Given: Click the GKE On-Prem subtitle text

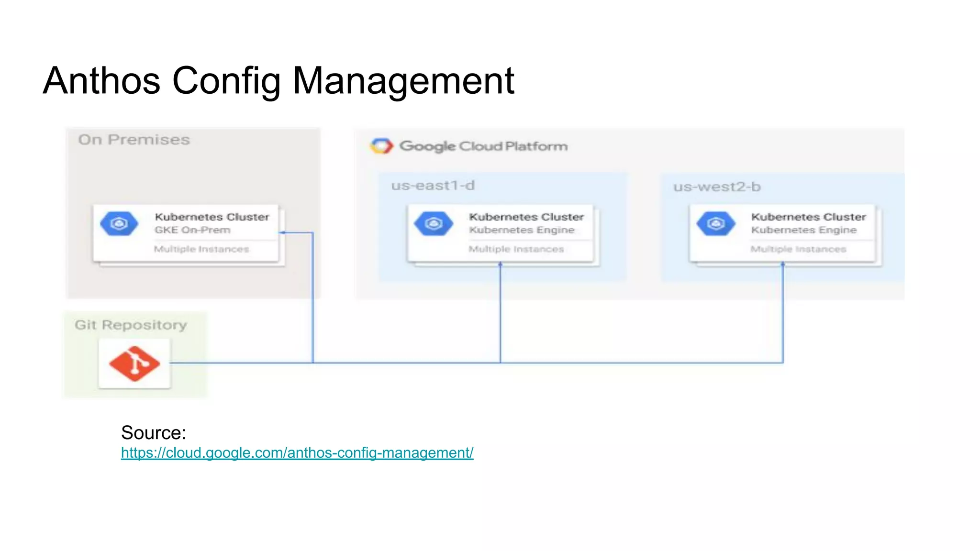Looking at the screenshot, I should pyautogui.click(x=192, y=230).
